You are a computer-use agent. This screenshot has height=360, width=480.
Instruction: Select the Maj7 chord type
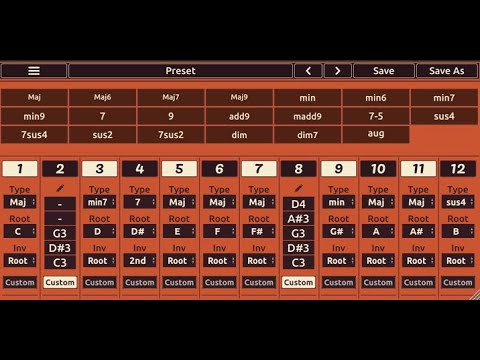pyautogui.click(x=171, y=97)
